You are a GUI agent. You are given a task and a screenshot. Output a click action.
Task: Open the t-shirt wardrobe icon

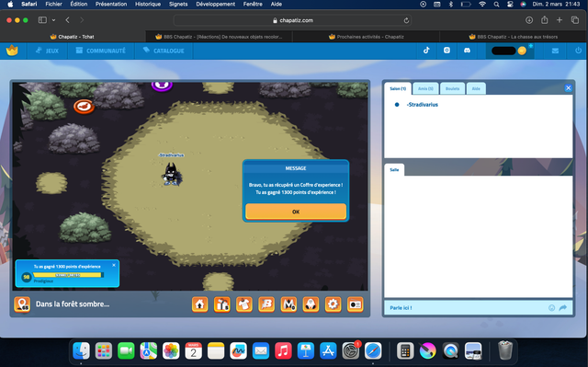click(244, 304)
